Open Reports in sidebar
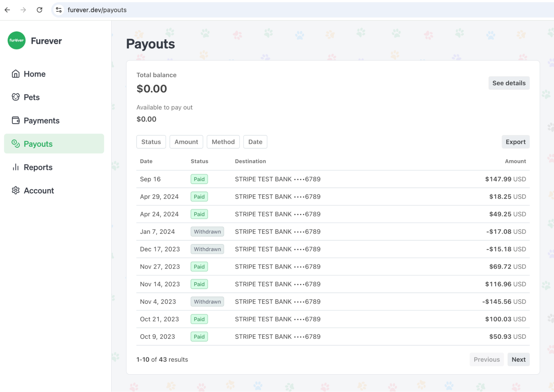Image resolution: width=554 pixels, height=392 pixels. pyautogui.click(x=54, y=167)
